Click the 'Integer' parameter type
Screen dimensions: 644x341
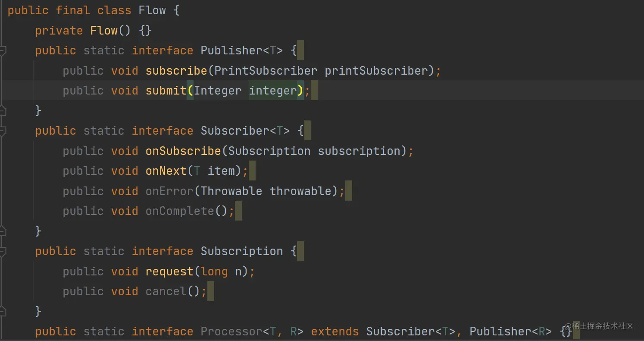tap(218, 91)
